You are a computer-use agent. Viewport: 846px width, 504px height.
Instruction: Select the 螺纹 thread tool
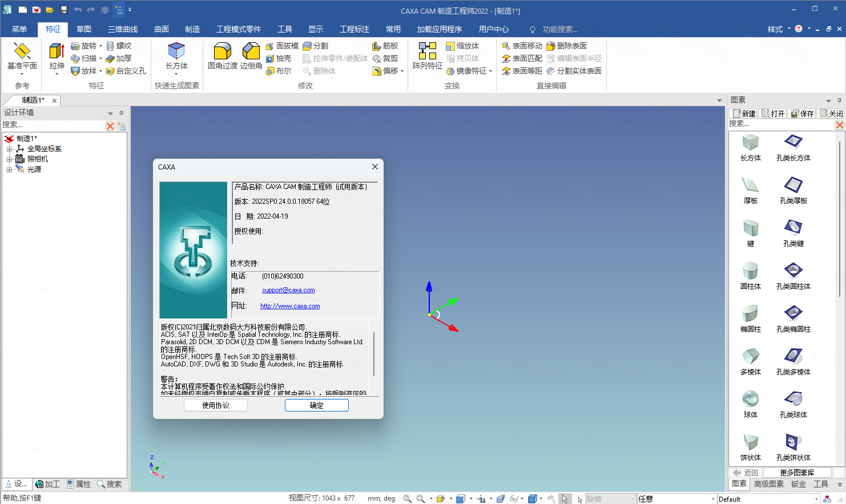point(119,46)
